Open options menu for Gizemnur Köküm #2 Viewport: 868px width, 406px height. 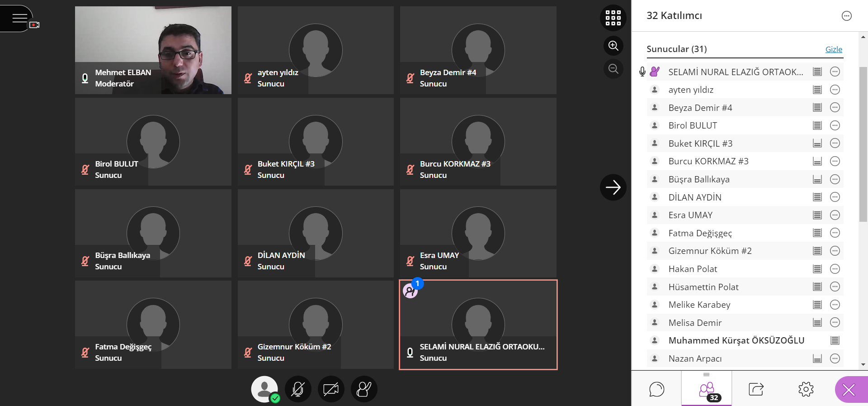[x=835, y=251]
